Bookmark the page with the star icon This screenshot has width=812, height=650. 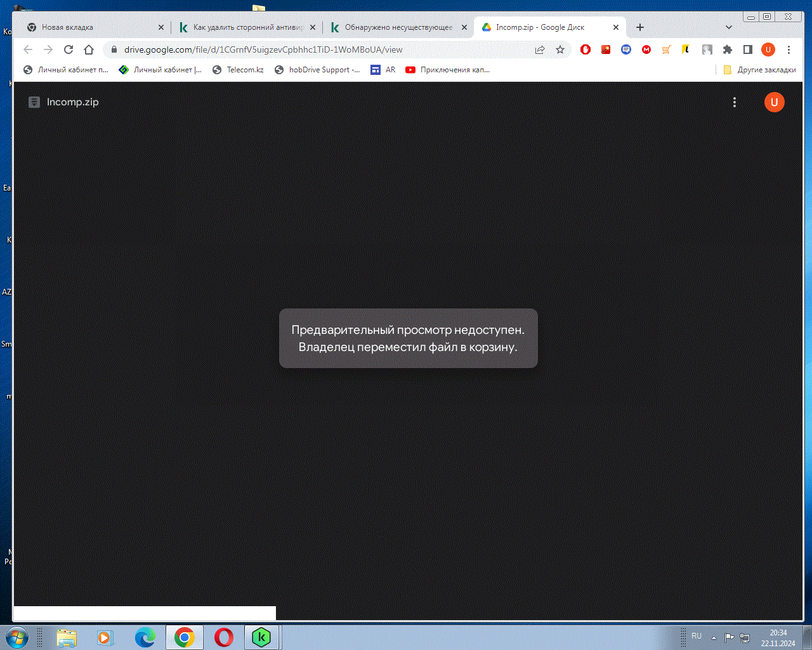coord(560,49)
